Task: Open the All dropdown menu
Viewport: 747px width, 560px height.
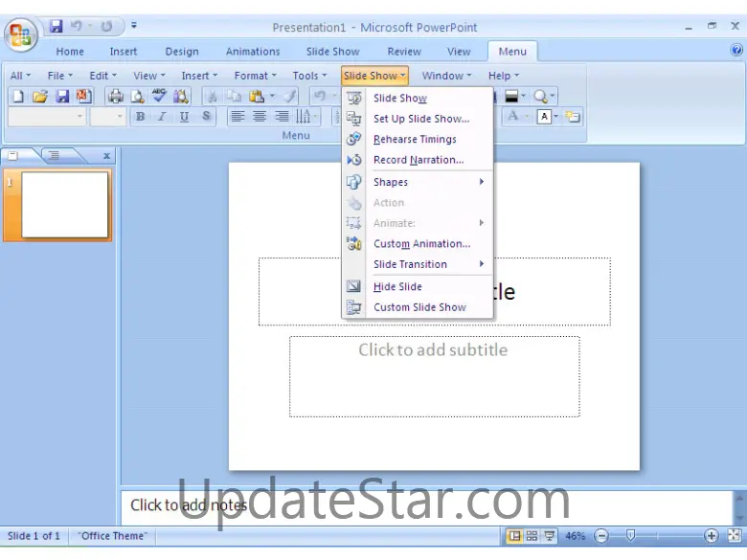Action: click(20, 76)
